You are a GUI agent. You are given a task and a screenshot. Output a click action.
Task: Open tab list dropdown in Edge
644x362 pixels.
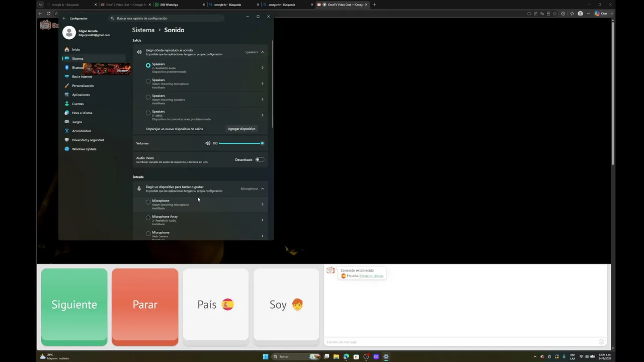tap(40, 5)
